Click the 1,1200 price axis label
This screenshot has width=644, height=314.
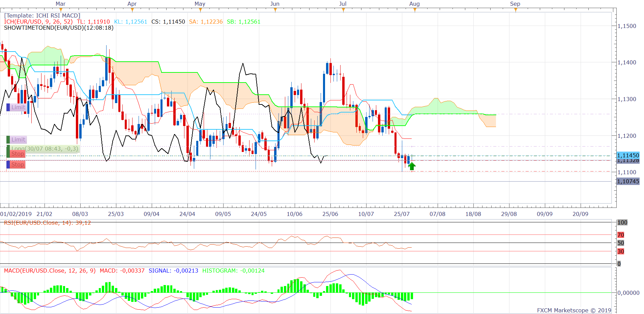pos(627,136)
